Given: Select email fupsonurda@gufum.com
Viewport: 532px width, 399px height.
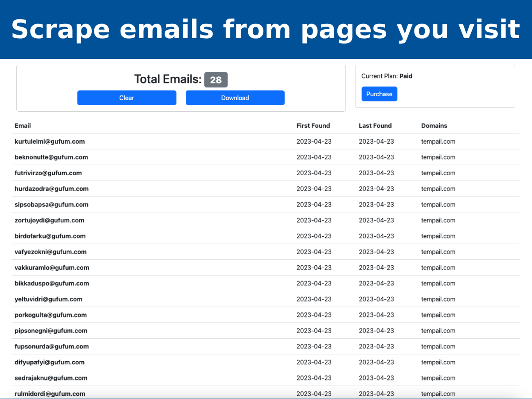Looking at the screenshot, I should pyautogui.click(x=52, y=346).
